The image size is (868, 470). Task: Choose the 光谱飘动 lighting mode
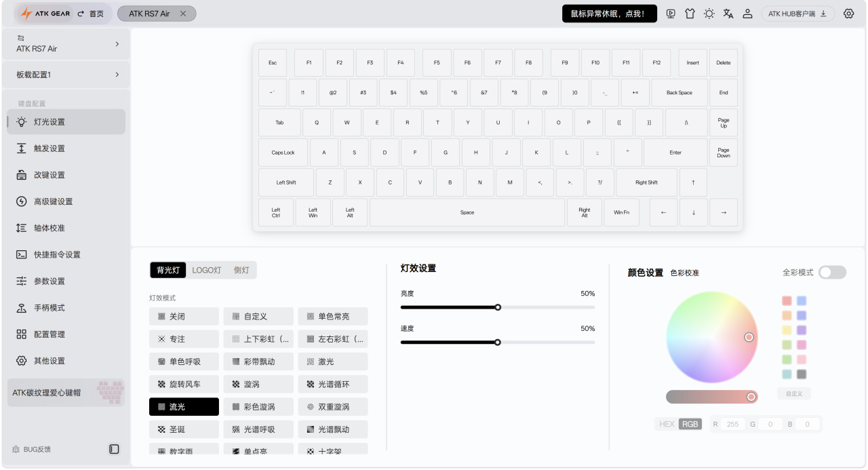point(333,429)
